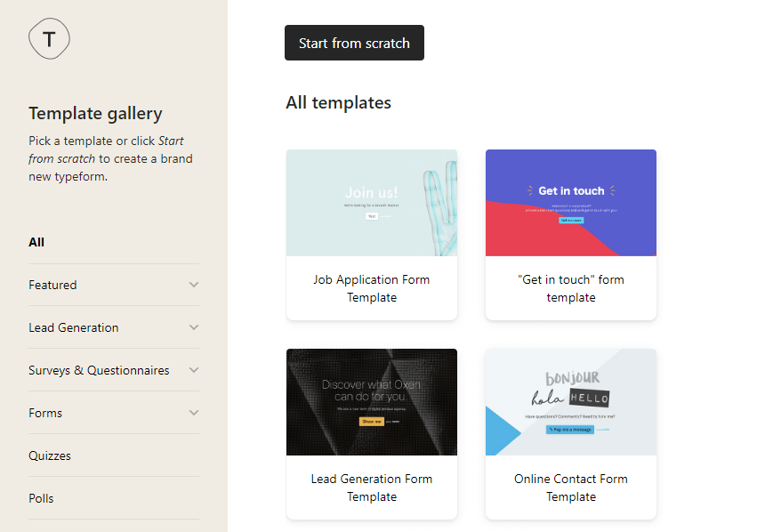
Task: Open the Job Application Form Template thumbnail
Action: (371, 202)
